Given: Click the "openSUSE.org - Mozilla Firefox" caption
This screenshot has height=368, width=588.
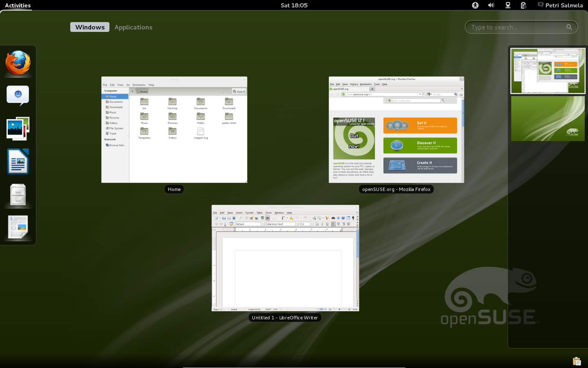Looking at the screenshot, I should 396,189.
